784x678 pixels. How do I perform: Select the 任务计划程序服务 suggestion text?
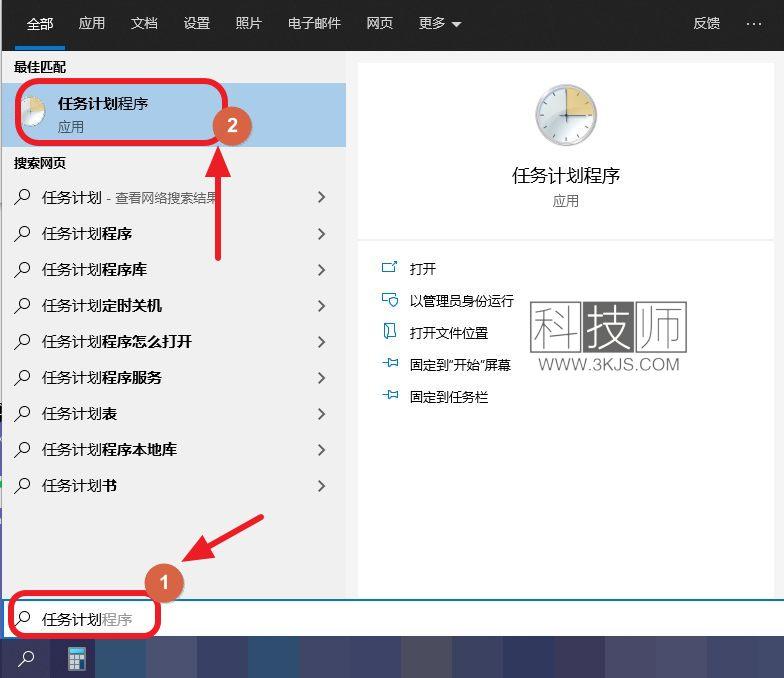[x=102, y=378]
